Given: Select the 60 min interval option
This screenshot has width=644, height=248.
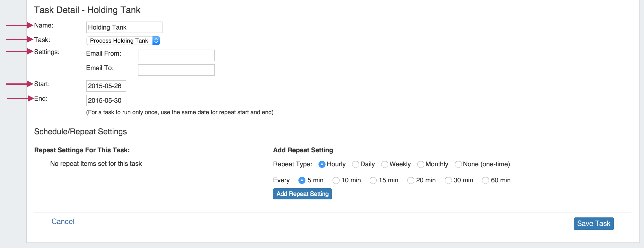Looking at the screenshot, I should [x=486, y=180].
